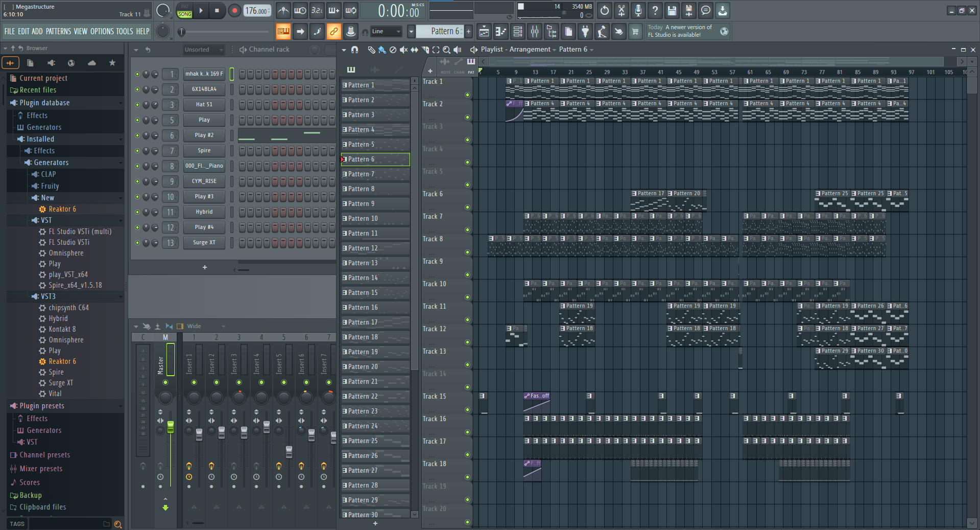980x530 pixels.
Task: Open the Line snap dropdown
Action: click(x=386, y=32)
